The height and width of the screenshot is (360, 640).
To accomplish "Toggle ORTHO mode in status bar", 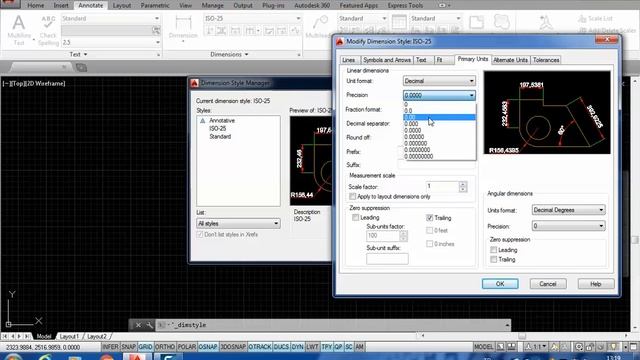I will click(x=164, y=347).
